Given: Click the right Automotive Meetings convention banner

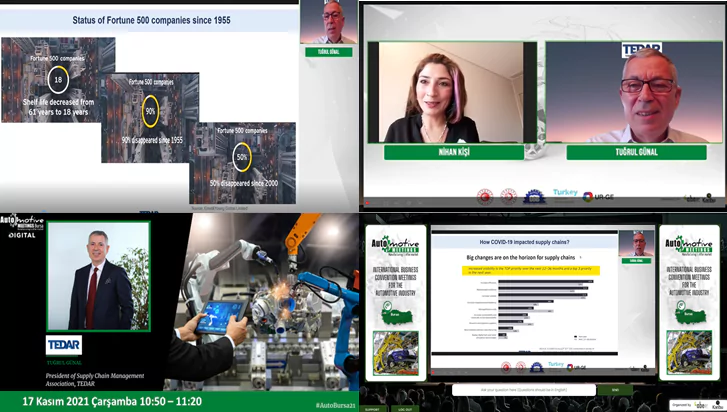Looking at the screenshot, I should click(x=691, y=300).
